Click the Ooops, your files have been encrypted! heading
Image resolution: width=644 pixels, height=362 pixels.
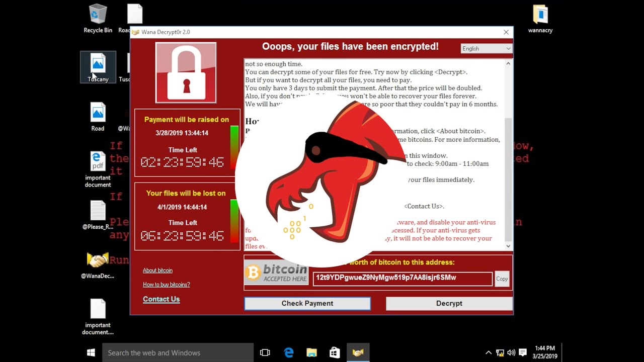click(350, 47)
